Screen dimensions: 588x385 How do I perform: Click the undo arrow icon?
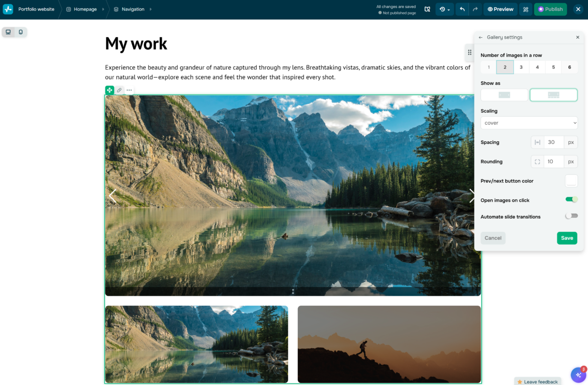click(462, 9)
